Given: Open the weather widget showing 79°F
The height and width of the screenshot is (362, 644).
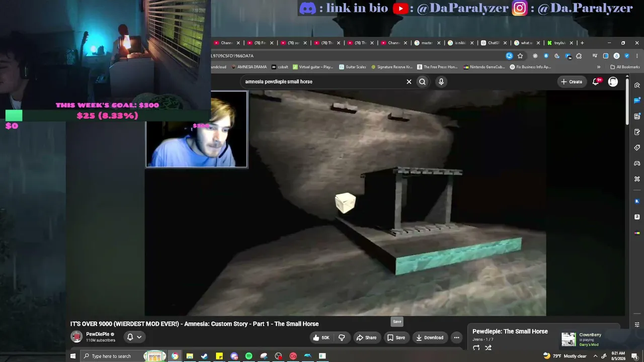Looking at the screenshot, I should [565, 356].
